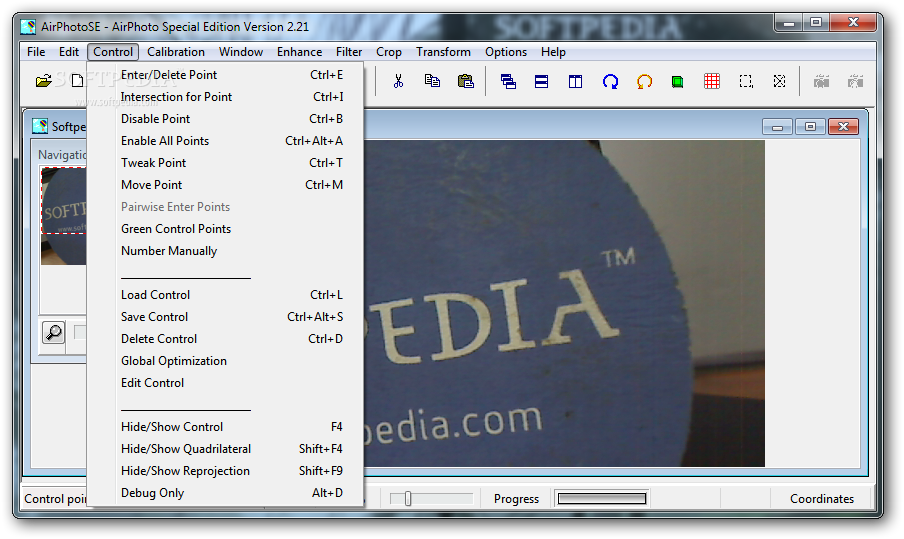Minimize the AirPhotoSE main window
The width and height of the screenshot is (904, 539).
(x=789, y=22)
